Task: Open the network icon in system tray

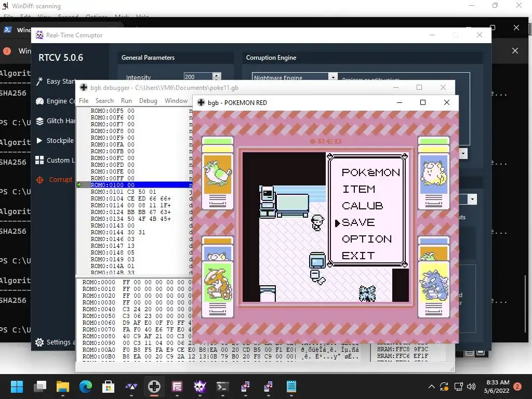Action: pos(458,387)
